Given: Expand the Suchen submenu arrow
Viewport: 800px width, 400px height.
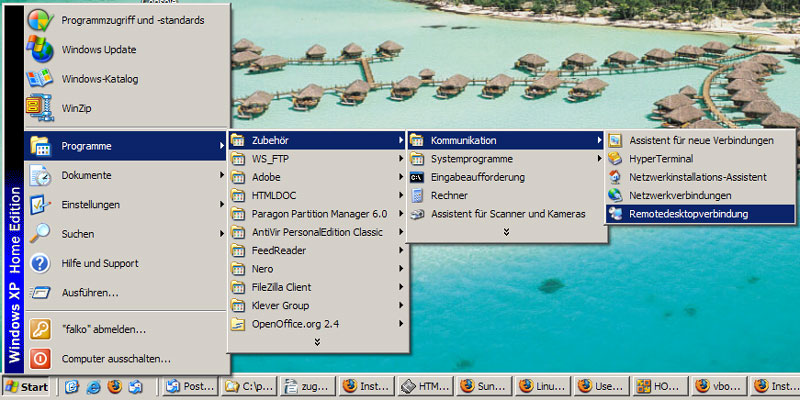Looking at the screenshot, I should pos(222,234).
